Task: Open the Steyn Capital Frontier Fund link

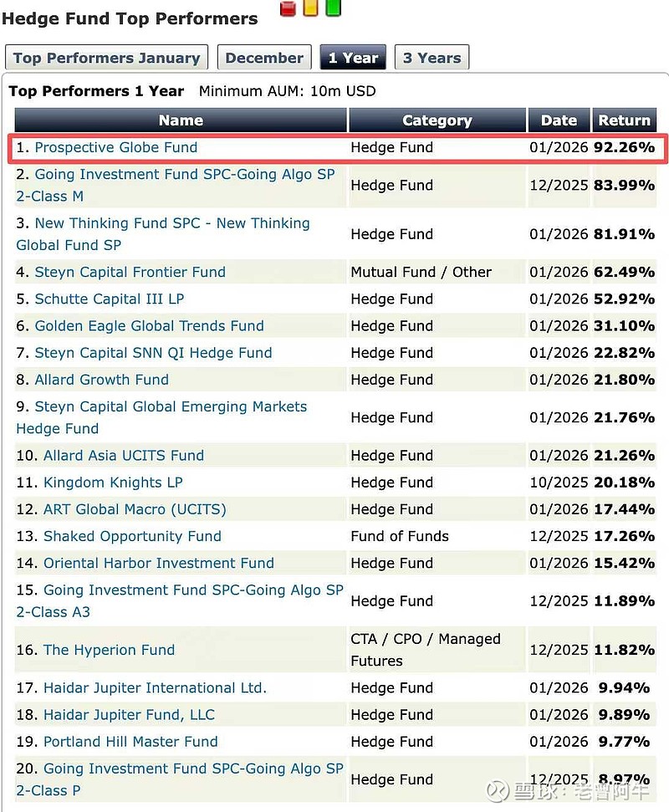Action: 130,272
